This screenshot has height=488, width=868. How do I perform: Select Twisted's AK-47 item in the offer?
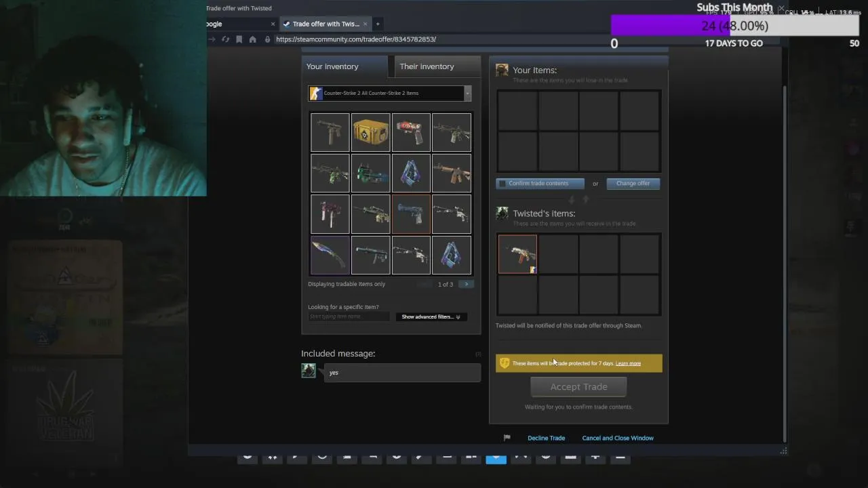click(x=517, y=254)
